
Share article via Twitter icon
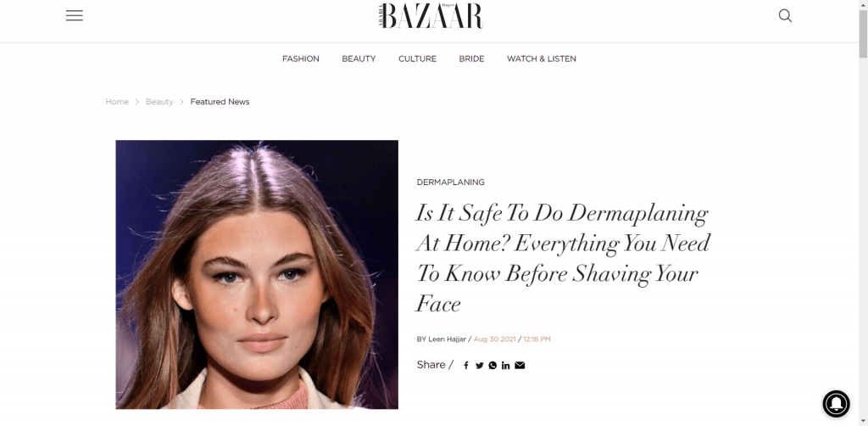[x=480, y=366]
